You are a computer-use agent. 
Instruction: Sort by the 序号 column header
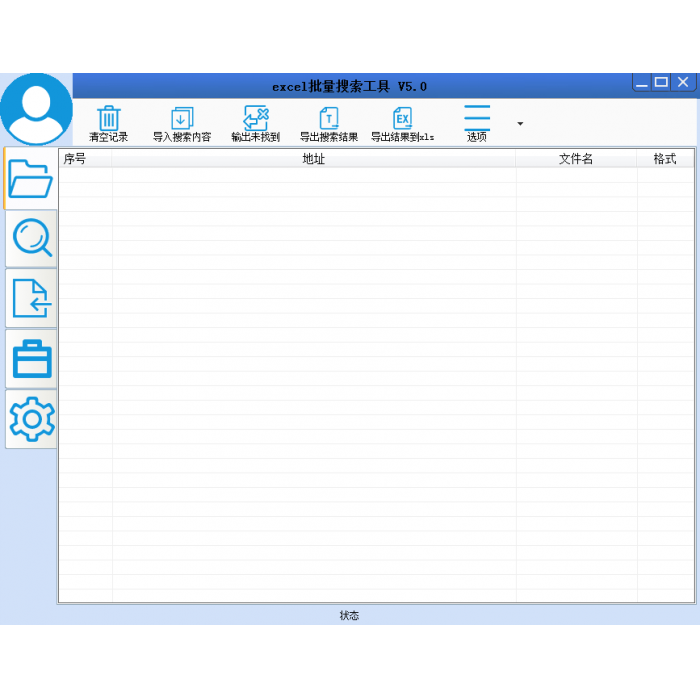85,159
